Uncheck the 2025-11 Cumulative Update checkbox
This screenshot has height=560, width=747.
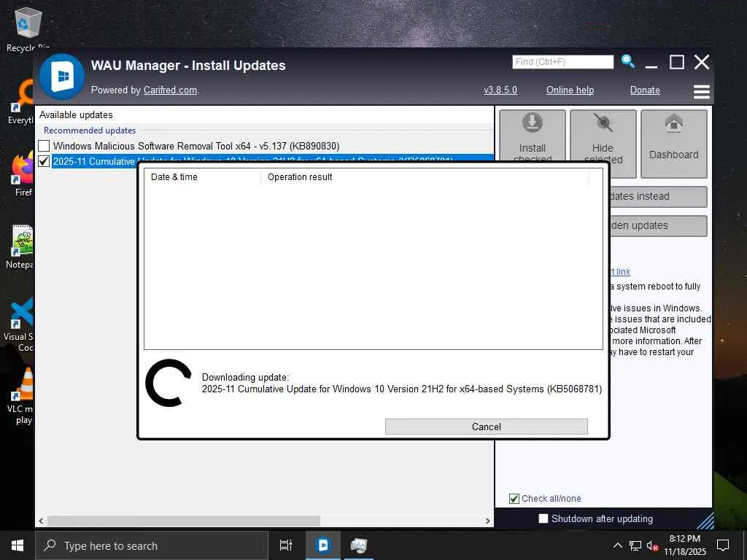click(44, 161)
